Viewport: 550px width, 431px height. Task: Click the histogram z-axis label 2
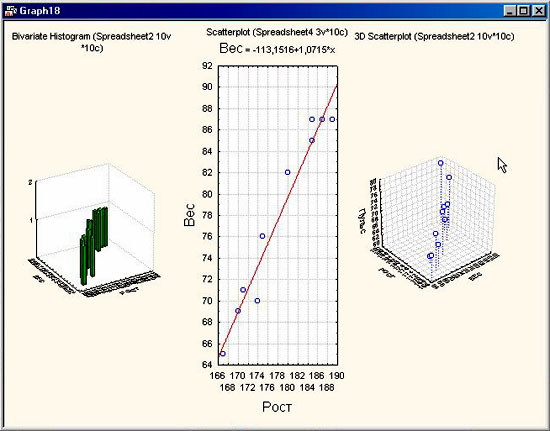tap(31, 182)
